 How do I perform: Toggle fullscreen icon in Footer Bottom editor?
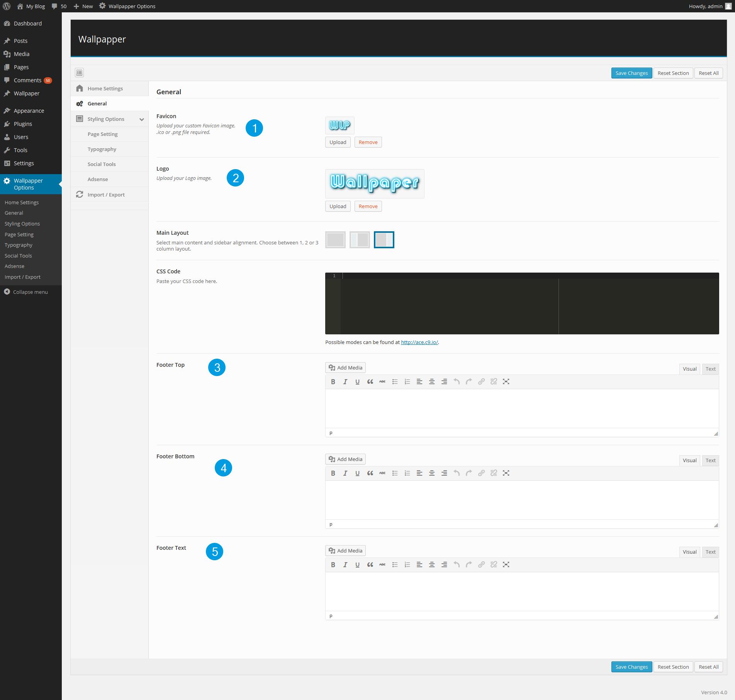(x=506, y=473)
